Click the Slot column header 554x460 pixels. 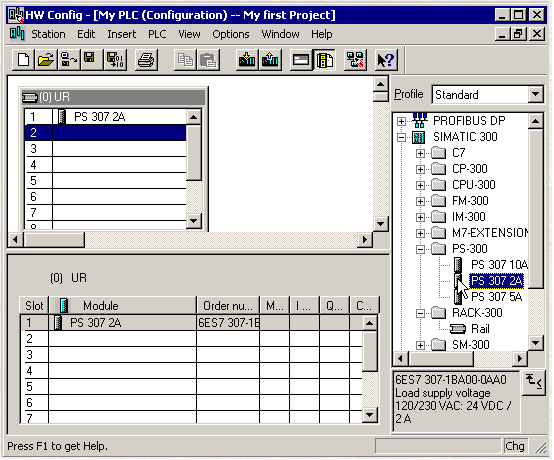tap(34, 306)
